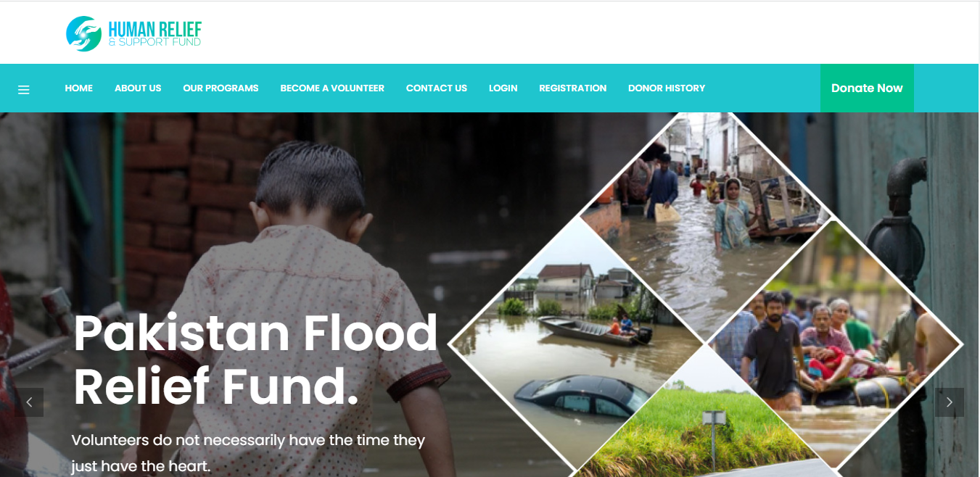Open the hamburger menu icon
980x477 pixels.
pos(24,90)
